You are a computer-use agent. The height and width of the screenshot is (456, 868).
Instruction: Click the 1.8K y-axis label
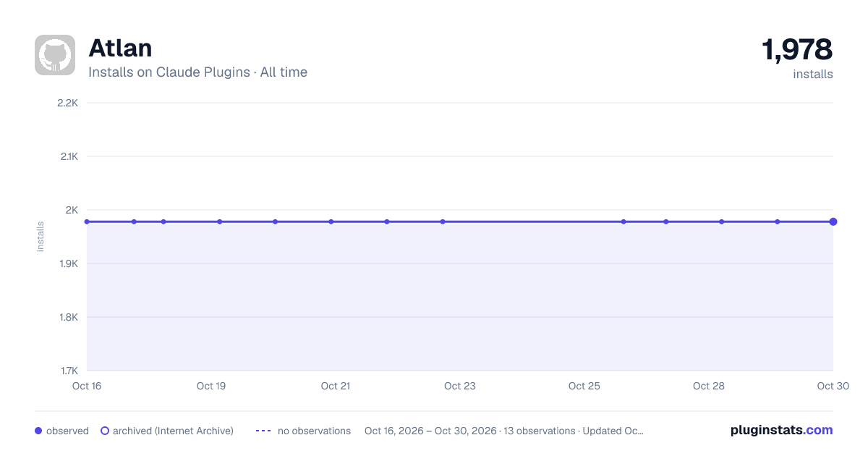67,317
